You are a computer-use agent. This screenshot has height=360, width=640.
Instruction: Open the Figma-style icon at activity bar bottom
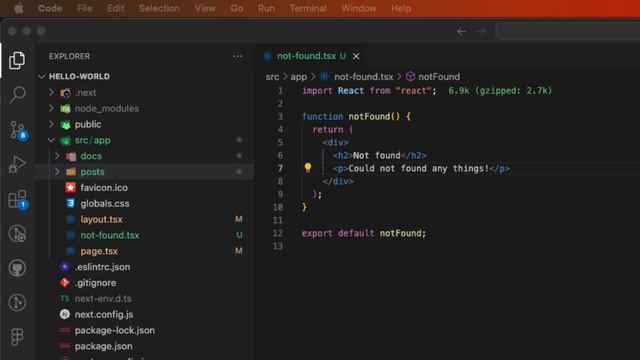(x=17, y=337)
